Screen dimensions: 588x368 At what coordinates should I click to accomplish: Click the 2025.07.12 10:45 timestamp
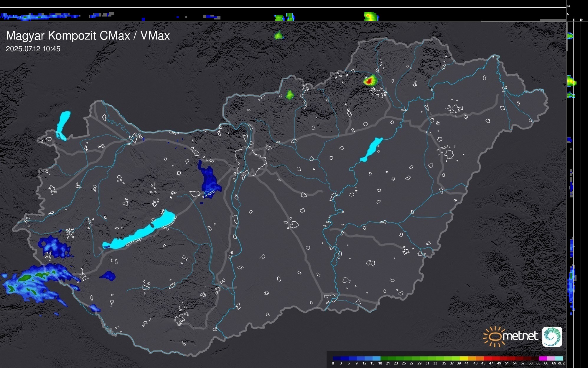pos(33,49)
